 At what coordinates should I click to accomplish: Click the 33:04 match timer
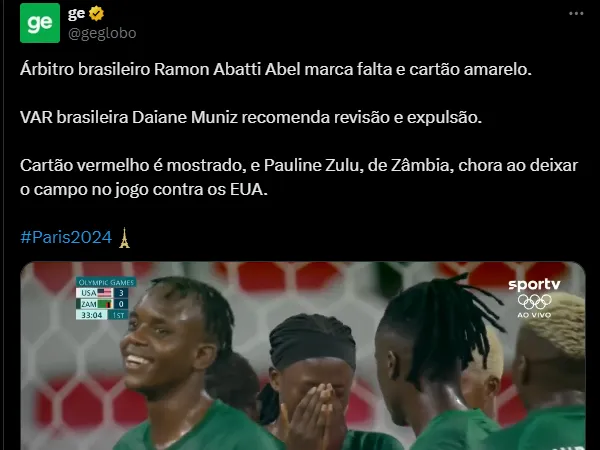click(x=91, y=315)
